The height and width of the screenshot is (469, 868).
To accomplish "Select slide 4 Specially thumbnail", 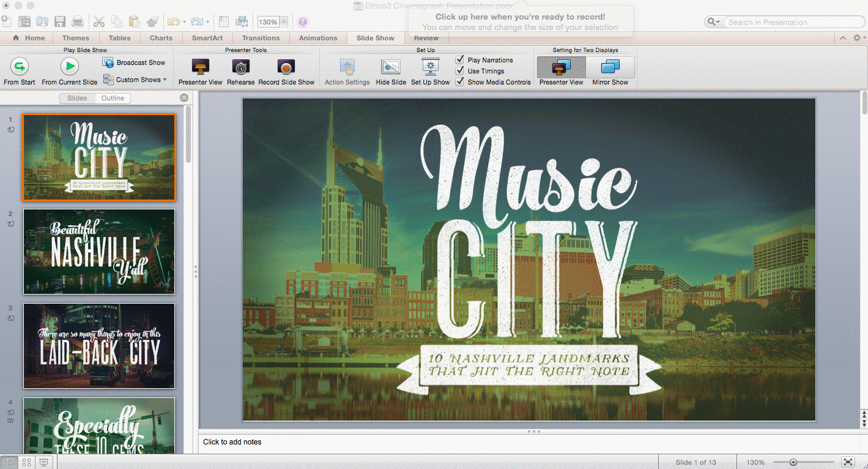I will [99, 426].
